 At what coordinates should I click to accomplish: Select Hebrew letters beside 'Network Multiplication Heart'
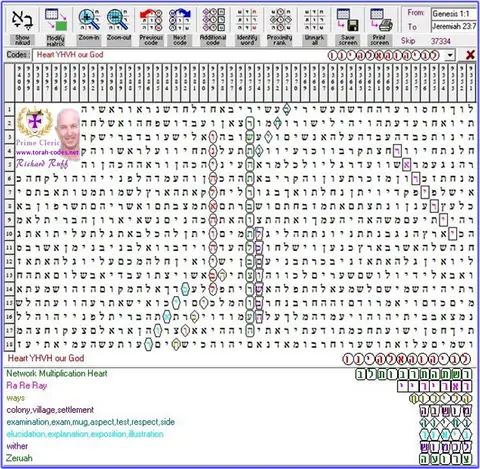coord(414,374)
